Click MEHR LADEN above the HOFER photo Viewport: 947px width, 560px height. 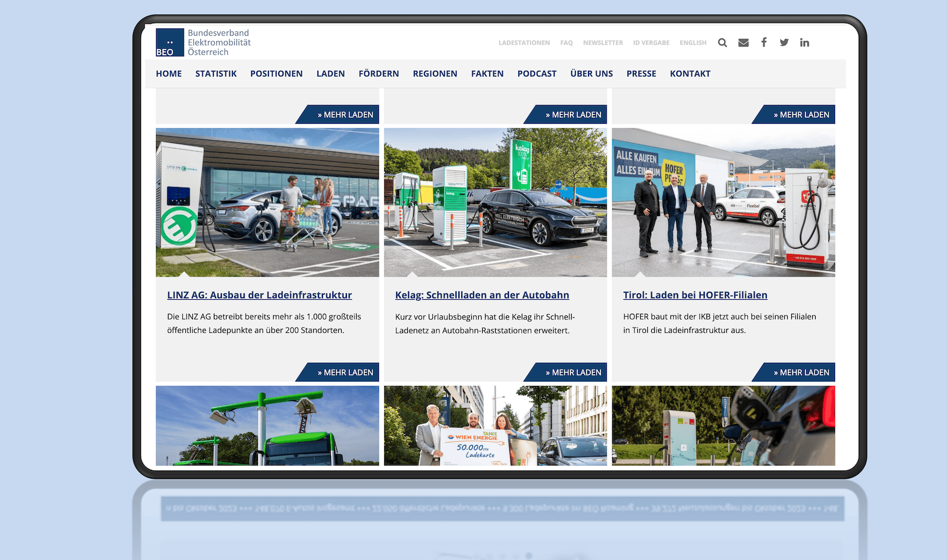coord(795,114)
